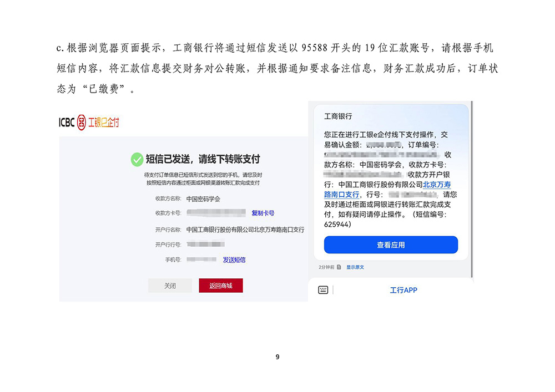Open the 北京万寿路南口支行 link in SMS
Screen dimensions: 555x392
(437, 185)
